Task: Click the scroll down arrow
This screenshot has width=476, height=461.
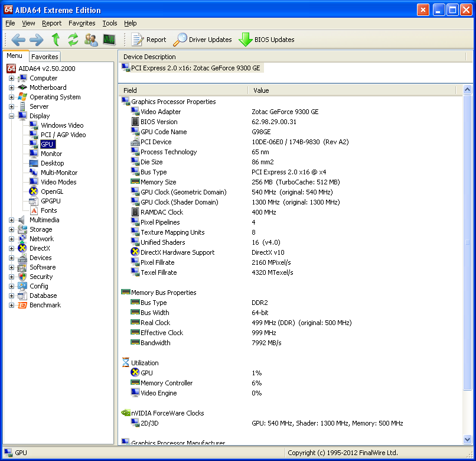Action: pos(468,439)
